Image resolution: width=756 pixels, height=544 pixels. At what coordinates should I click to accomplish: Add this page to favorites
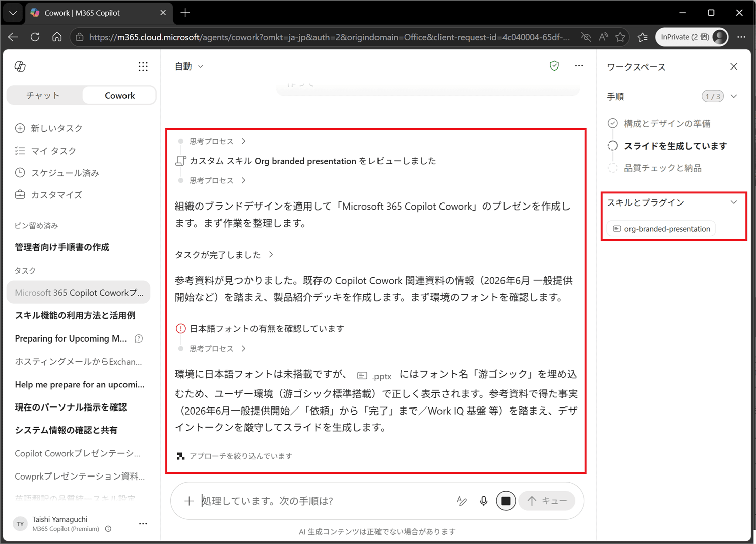(620, 37)
